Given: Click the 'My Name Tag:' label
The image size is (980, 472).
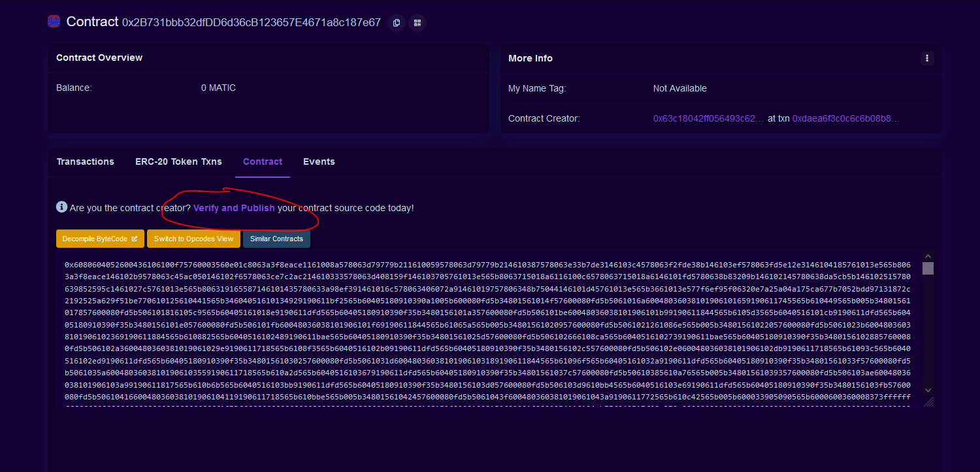Looking at the screenshot, I should point(537,88).
